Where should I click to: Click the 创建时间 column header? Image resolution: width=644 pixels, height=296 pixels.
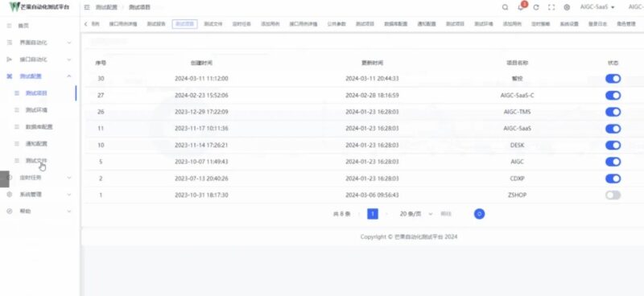point(202,64)
